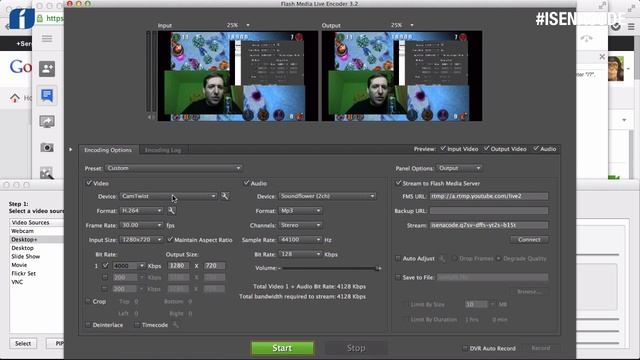Toggle the Video encoding checkbox
Image resolution: width=640 pixels, height=360 pixels.
click(x=89, y=183)
